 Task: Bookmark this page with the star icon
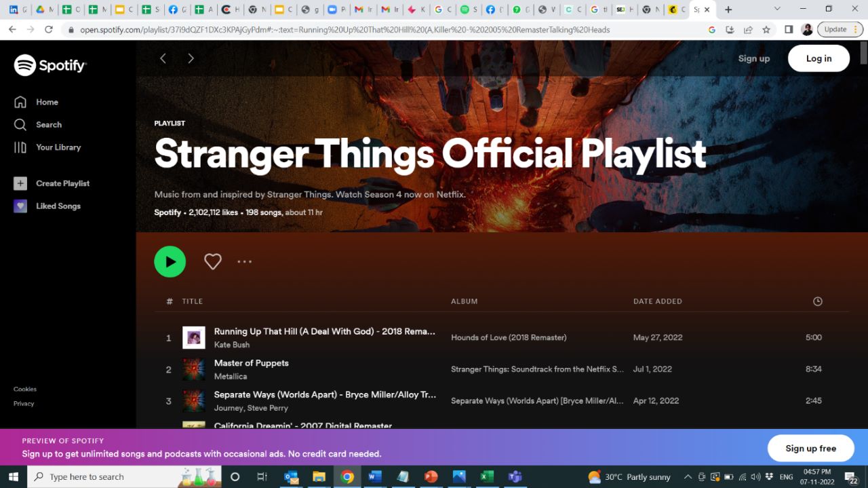coord(766,30)
